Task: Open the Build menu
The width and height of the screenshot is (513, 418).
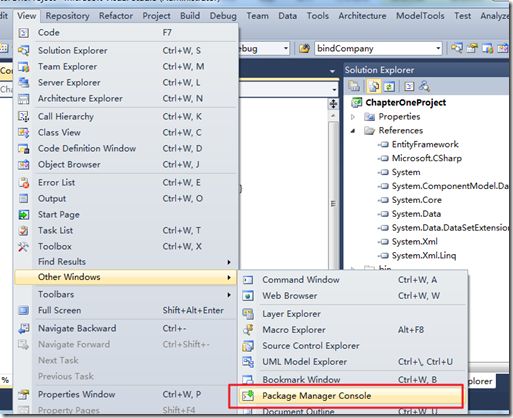Action: [x=190, y=16]
